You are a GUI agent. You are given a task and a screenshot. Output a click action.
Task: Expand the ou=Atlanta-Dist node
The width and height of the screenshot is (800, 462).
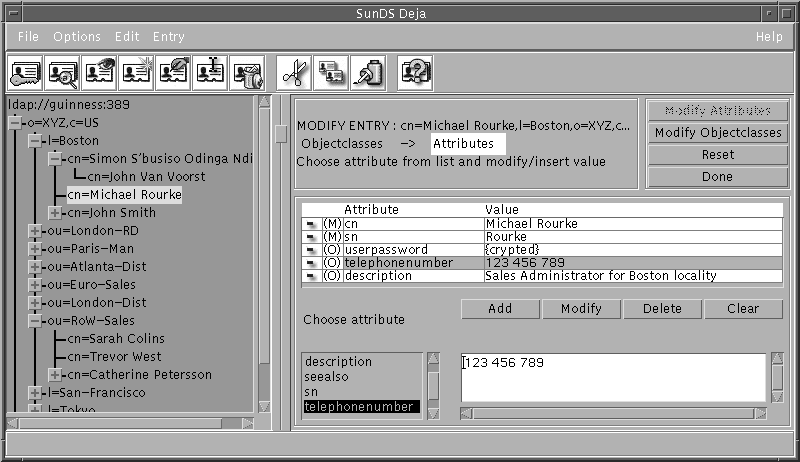(x=35, y=267)
